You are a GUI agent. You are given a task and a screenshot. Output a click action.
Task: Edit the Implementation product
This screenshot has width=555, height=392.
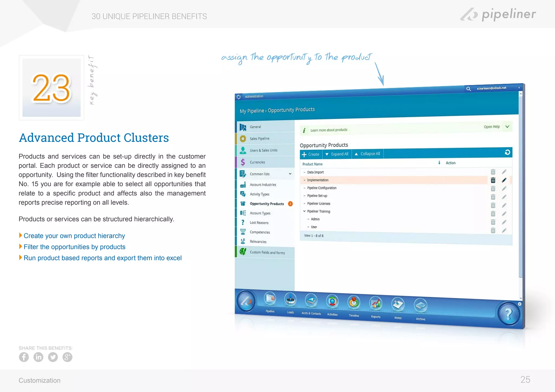pos(504,180)
